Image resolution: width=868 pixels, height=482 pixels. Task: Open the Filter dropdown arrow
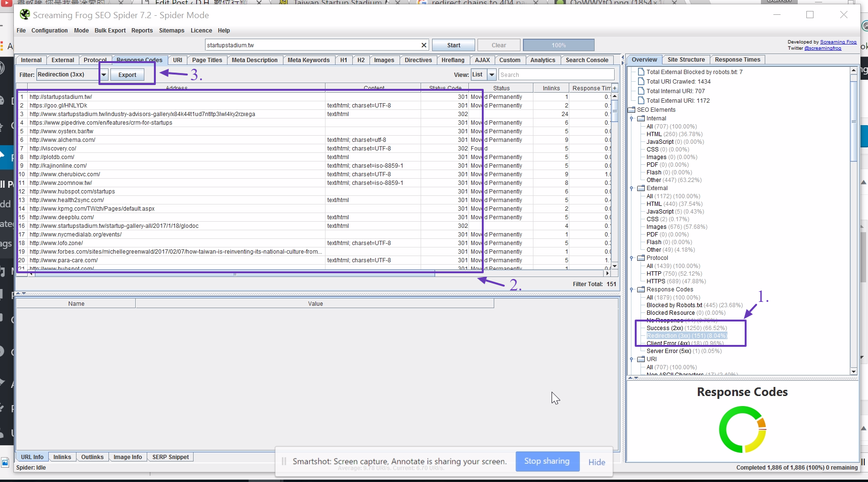pos(104,75)
